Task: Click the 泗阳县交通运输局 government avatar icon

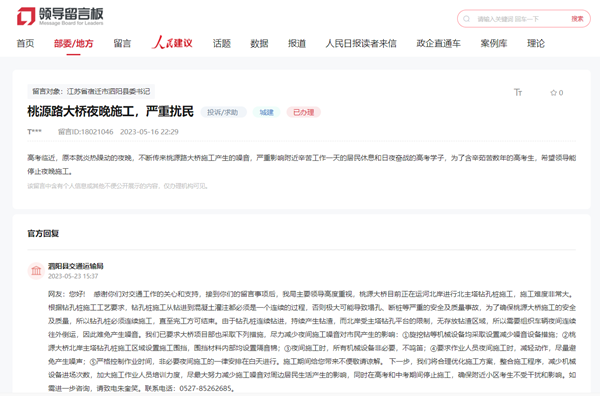Action: (x=36, y=271)
